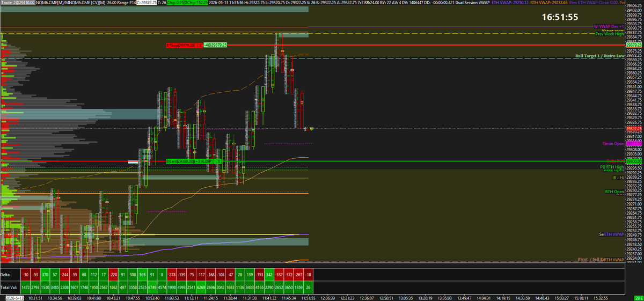Click the Delta cell showing 595

[142, 274]
